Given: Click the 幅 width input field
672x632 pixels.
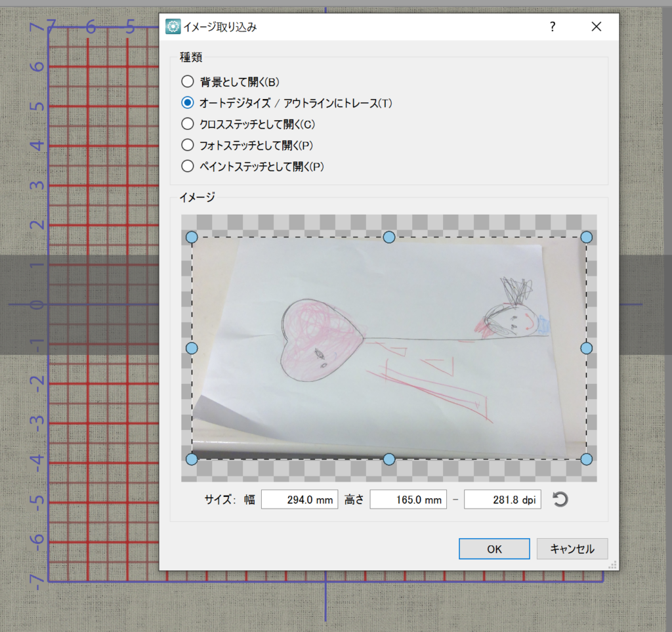Looking at the screenshot, I should (299, 500).
